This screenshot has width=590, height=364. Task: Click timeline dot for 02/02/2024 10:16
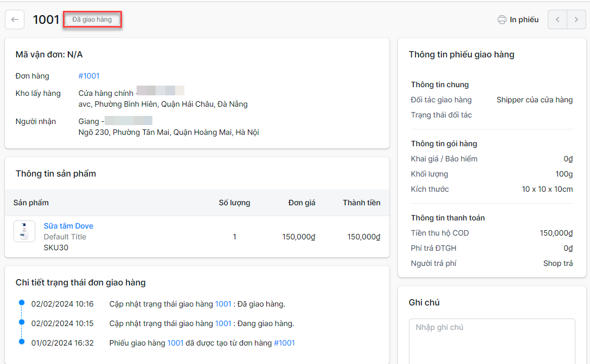coord(22,303)
